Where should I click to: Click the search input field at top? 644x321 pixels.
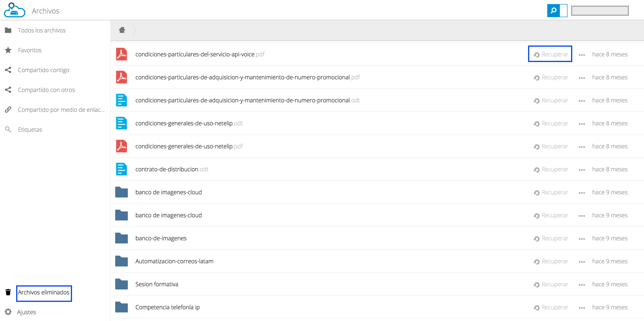click(x=600, y=11)
